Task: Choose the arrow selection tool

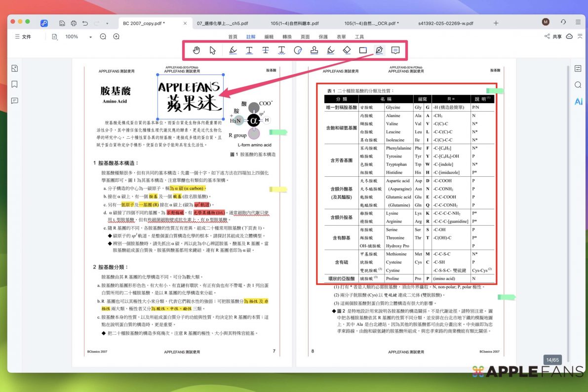Action: 213,50
